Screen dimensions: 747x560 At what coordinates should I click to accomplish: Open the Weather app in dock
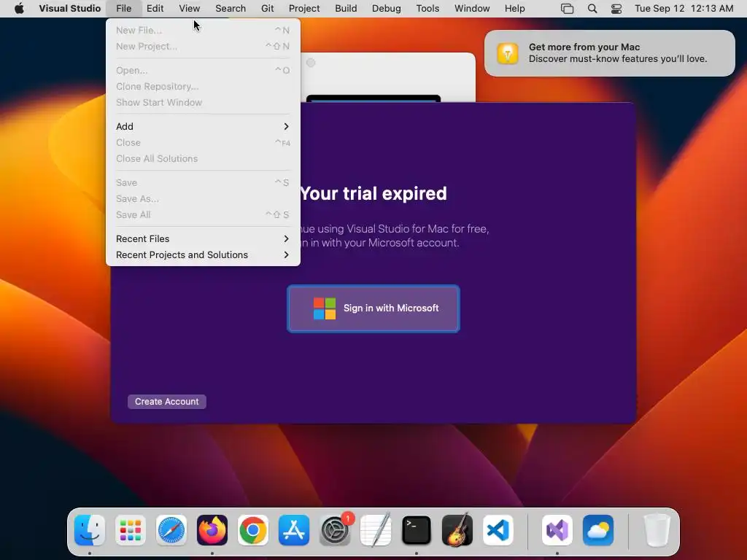tap(598, 530)
